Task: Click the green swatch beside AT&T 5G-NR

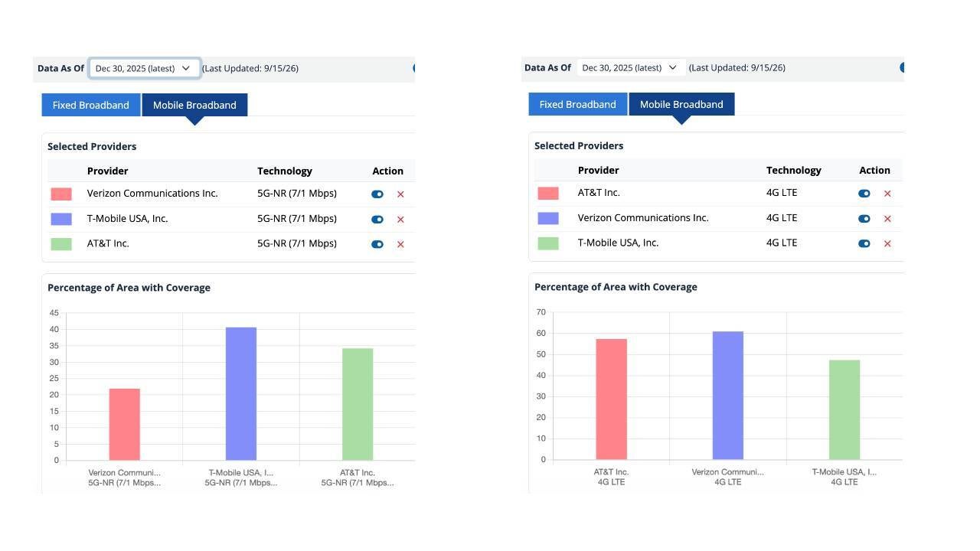Action: coord(61,245)
